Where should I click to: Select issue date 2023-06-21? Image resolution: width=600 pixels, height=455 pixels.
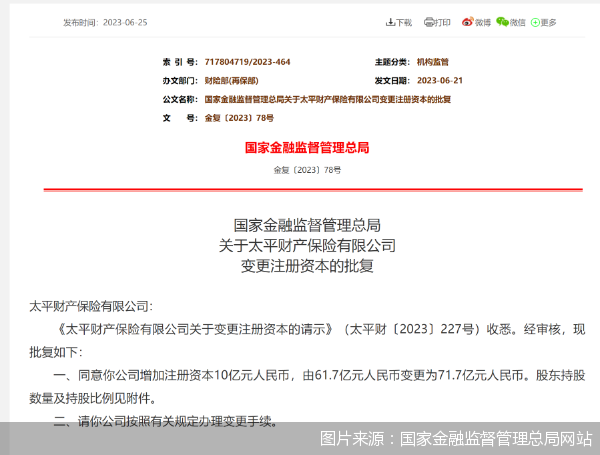tap(440, 81)
